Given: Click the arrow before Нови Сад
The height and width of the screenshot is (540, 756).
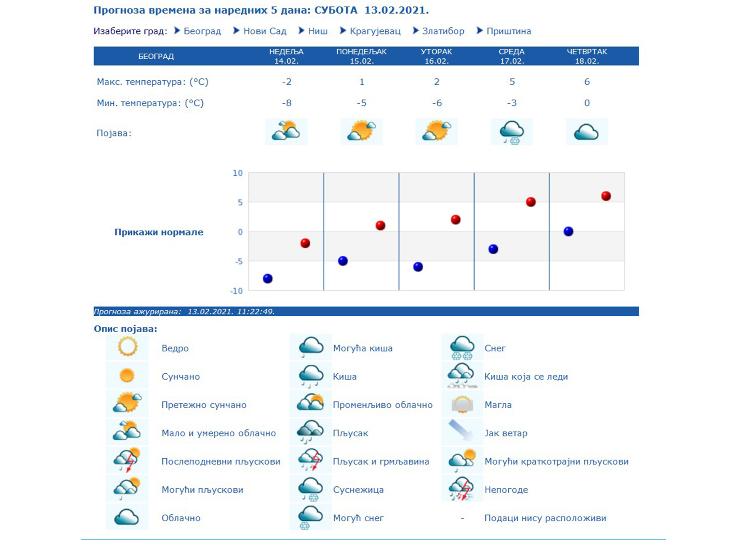Looking at the screenshot, I should pos(236,31).
